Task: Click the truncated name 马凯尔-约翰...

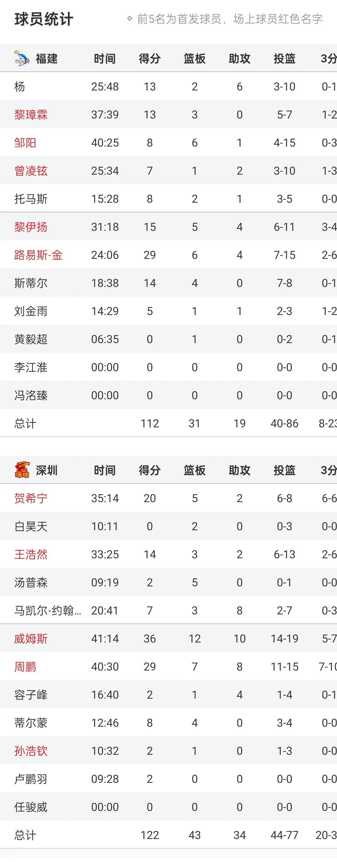Action: [x=47, y=611]
